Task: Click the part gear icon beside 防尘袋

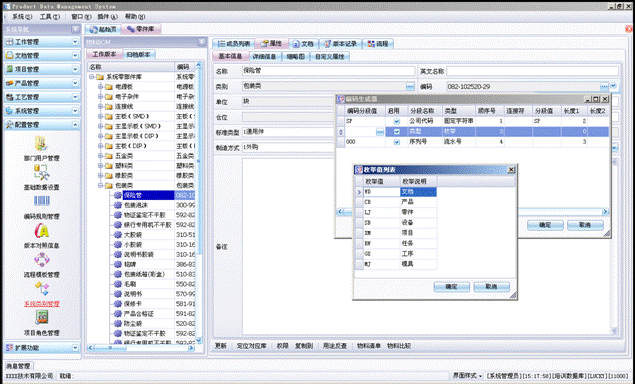Action: (x=117, y=323)
